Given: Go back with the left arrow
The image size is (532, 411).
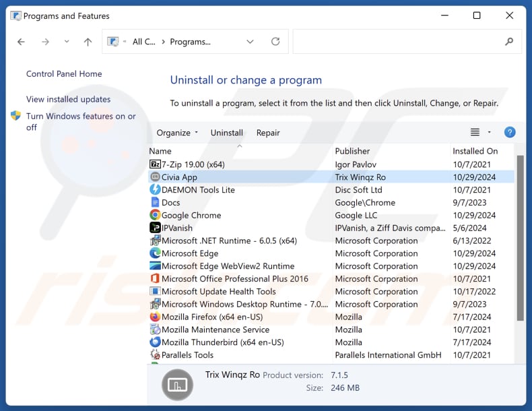Looking at the screenshot, I should (x=21, y=42).
